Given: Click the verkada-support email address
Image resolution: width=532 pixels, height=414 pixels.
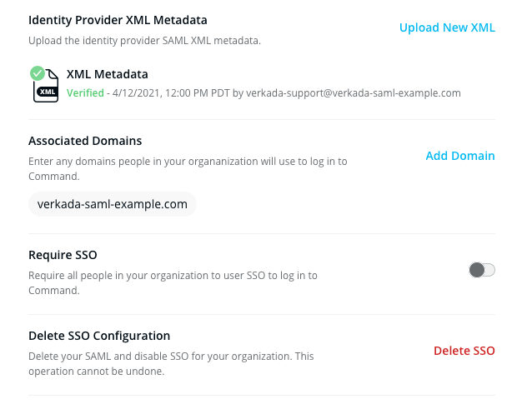Looking at the screenshot, I should [x=352, y=93].
